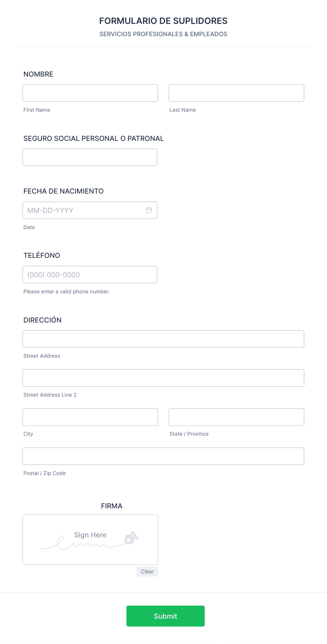Click the FECHA DE NACIMIENTO label
The width and height of the screenshot is (327, 644).
pyautogui.click(x=64, y=191)
